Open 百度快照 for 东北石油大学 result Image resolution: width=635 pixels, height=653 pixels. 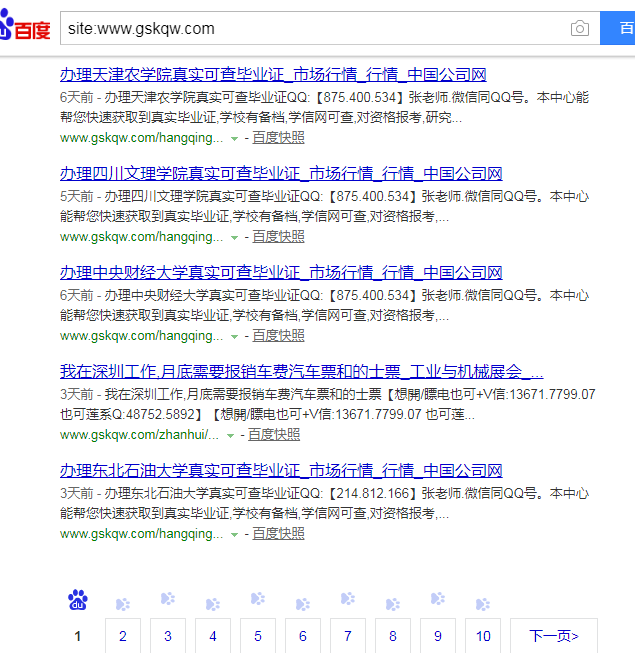[278, 533]
